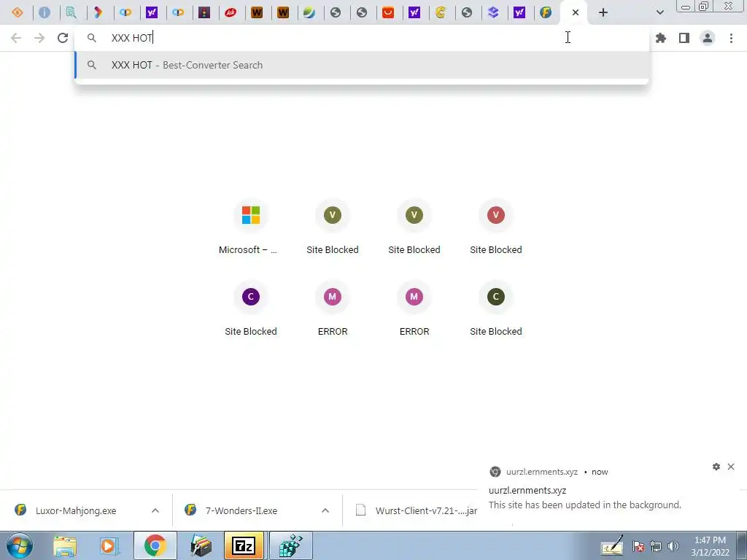Expand options for Luxor-Mahjong.exe download

[x=155, y=510]
